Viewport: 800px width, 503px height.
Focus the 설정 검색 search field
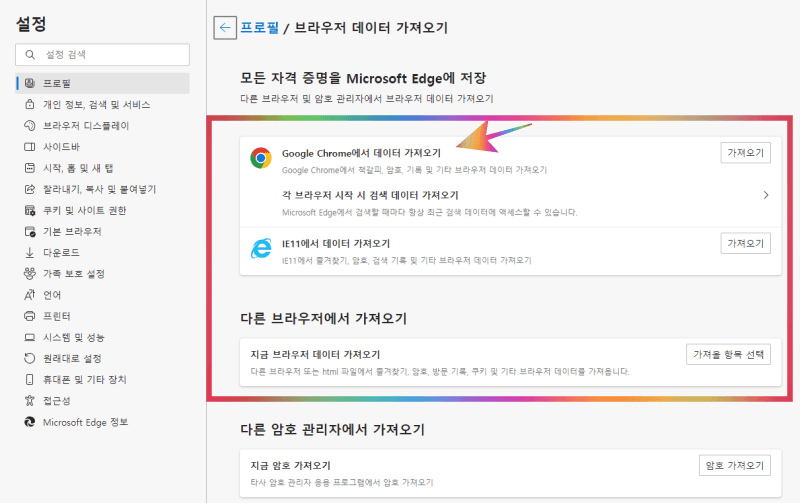[x=103, y=55]
